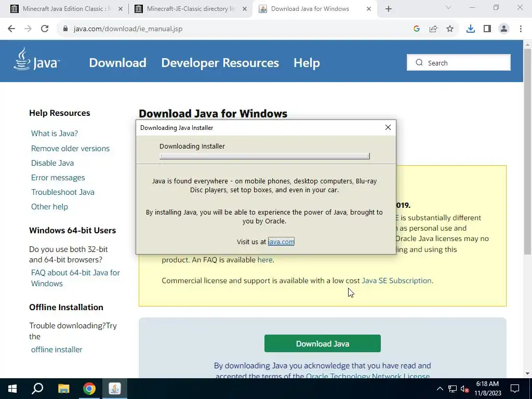
Task: Click the address bar URL
Action: [x=128, y=29]
